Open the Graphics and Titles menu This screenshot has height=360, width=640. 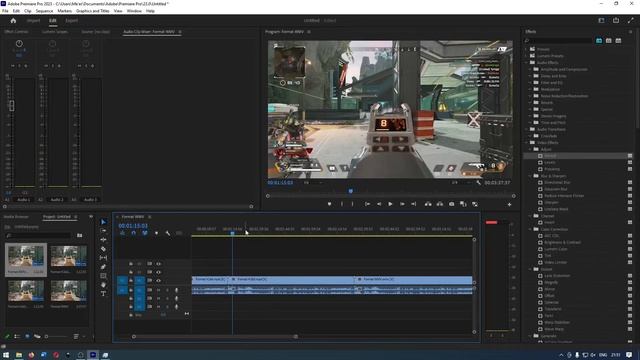pos(93,11)
